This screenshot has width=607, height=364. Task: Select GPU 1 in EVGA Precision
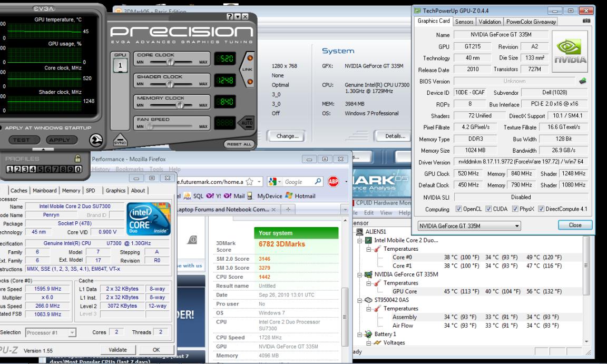(120, 65)
